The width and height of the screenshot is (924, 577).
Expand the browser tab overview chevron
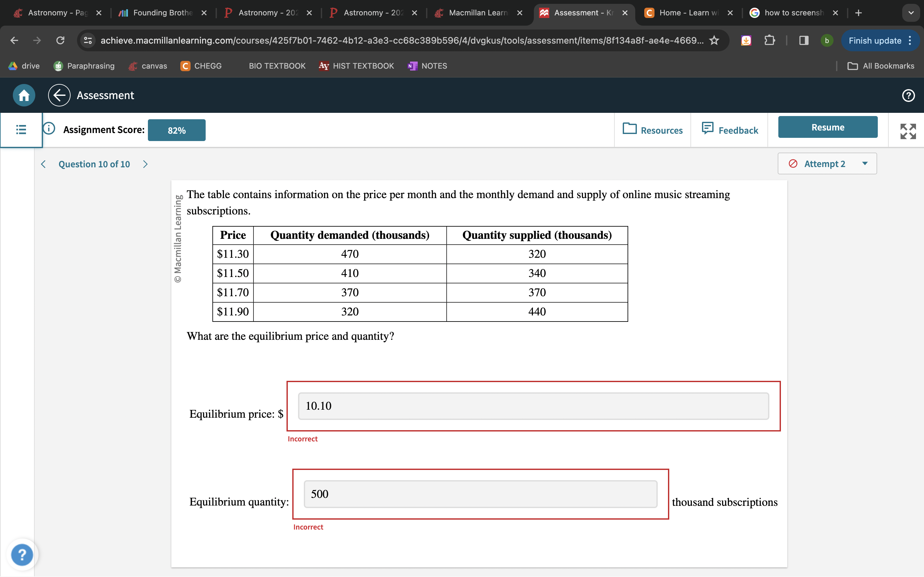click(911, 13)
